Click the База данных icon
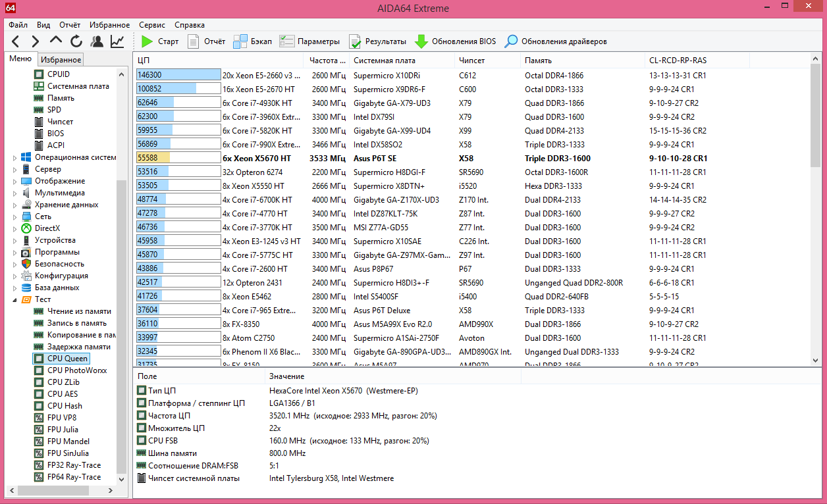This screenshot has height=504, width=827. pyautogui.click(x=26, y=288)
